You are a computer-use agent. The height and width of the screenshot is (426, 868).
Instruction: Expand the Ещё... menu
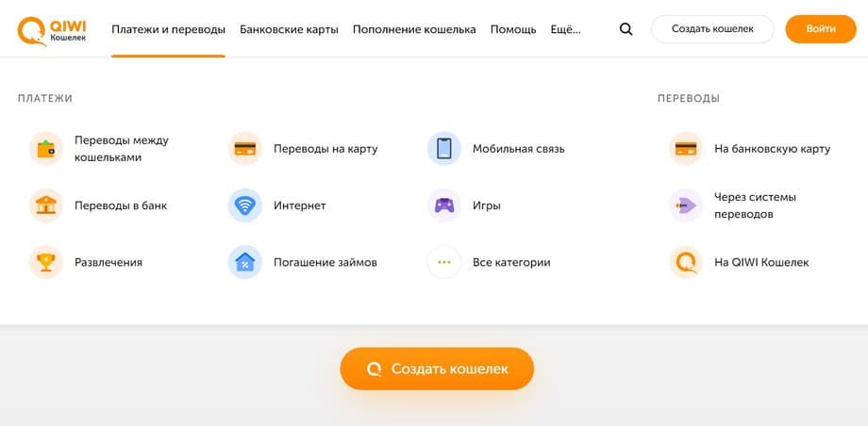(x=566, y=29)
